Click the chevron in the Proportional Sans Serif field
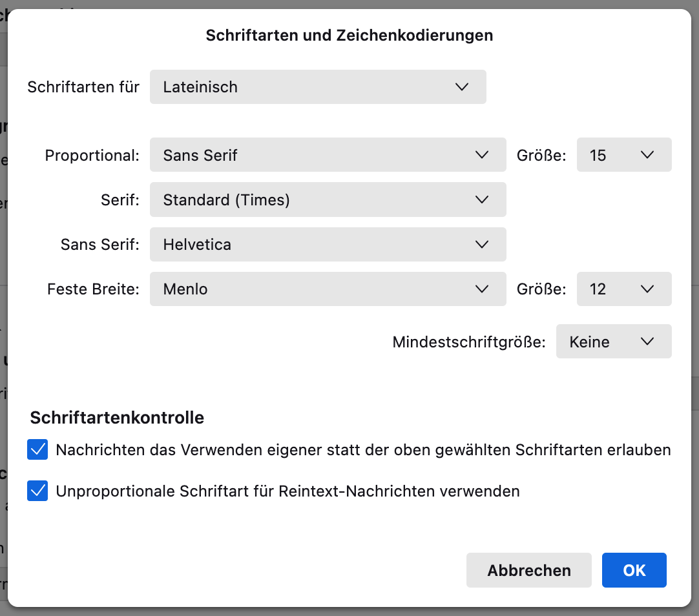The width and height of the screenshot is (699, 616). 481,155
